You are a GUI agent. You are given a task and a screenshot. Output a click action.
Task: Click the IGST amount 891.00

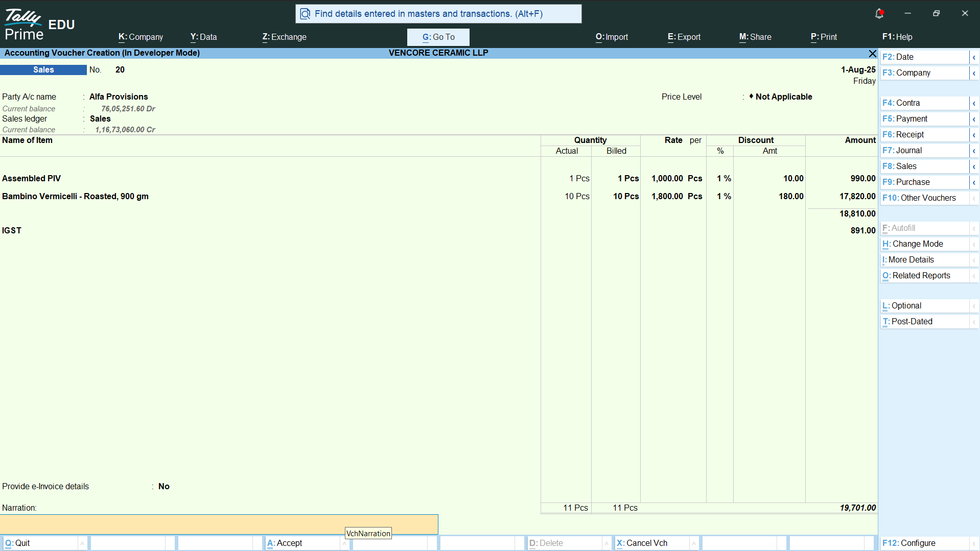click(x=863, y=231)
